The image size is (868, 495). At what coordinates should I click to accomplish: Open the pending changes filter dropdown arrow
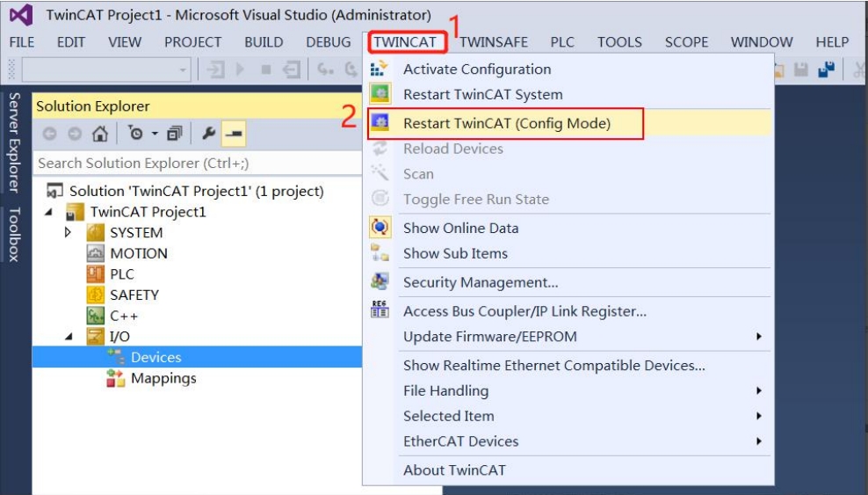pos(155,134)
